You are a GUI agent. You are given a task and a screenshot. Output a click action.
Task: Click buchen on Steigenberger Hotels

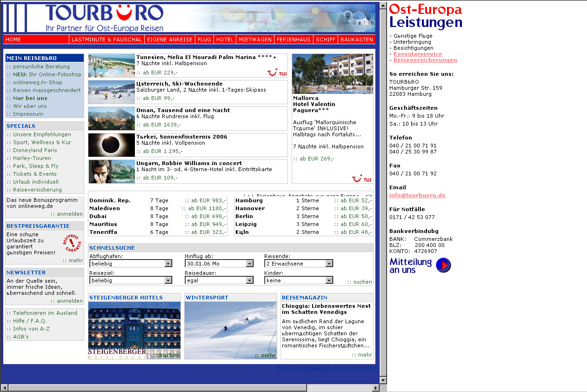[167, 355]
